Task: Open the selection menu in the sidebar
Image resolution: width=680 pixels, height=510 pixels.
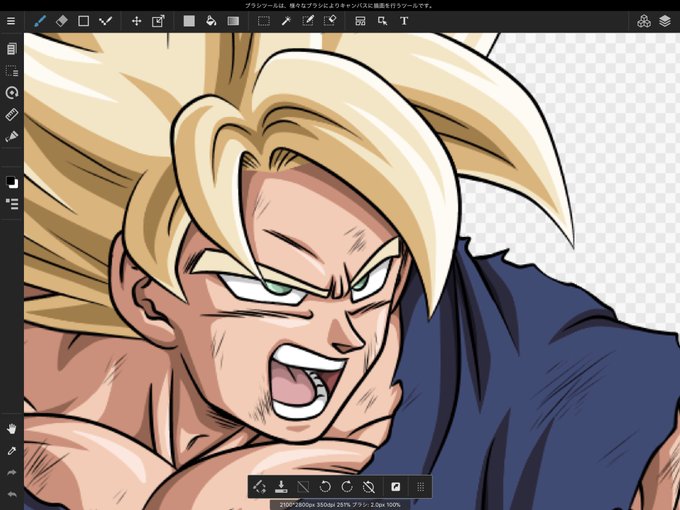Action: (x=12, y=71)
